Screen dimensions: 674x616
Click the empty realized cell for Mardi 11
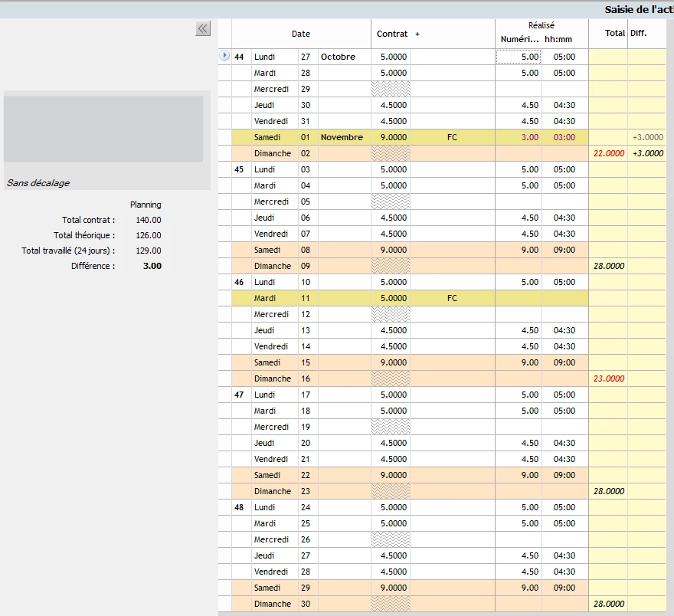click(519, 298)
